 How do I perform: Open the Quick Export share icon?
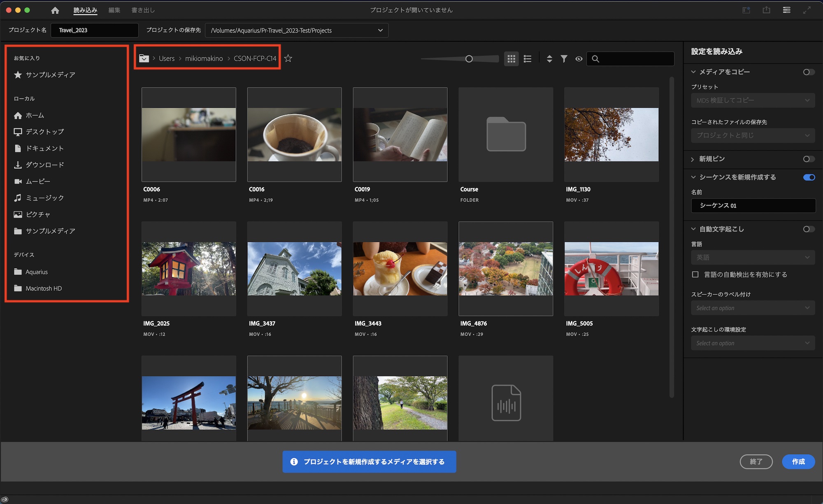pos(766,10)
